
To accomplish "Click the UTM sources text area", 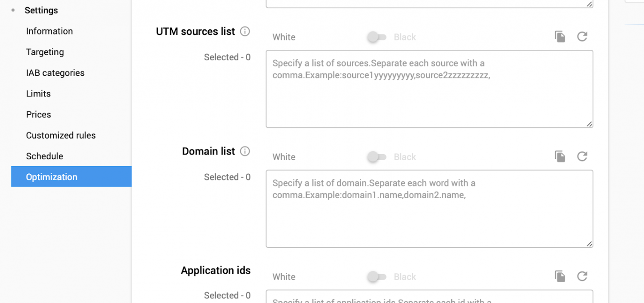I will (x=429, y=89).
